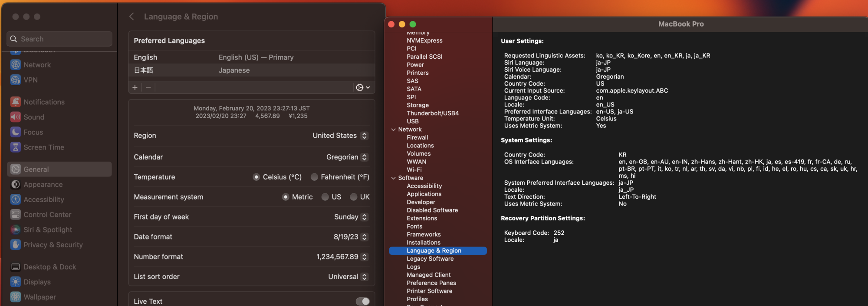
Task: Select WWAN under Network section
Action: click(x=416, y=162)
